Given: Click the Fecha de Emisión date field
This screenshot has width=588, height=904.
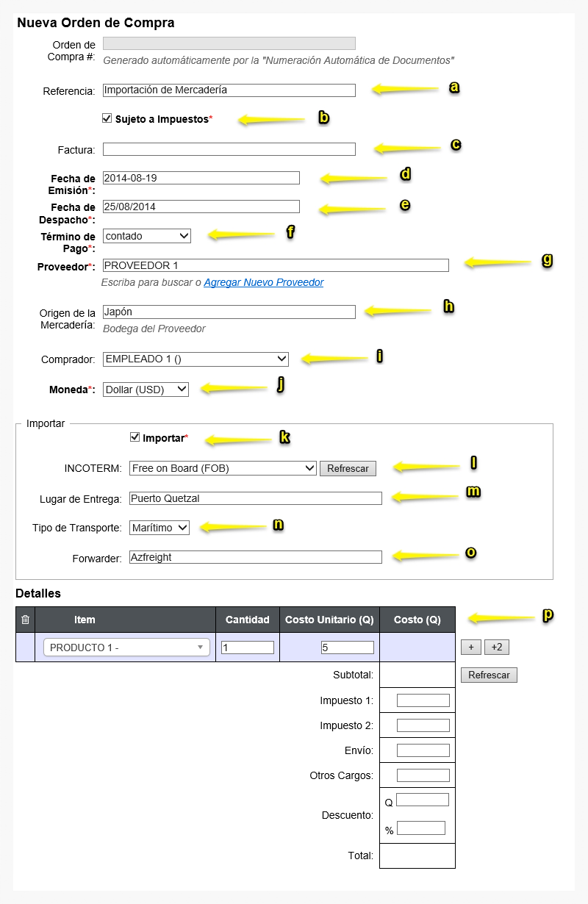Looking at the screenshot, I should coord(201,177).
